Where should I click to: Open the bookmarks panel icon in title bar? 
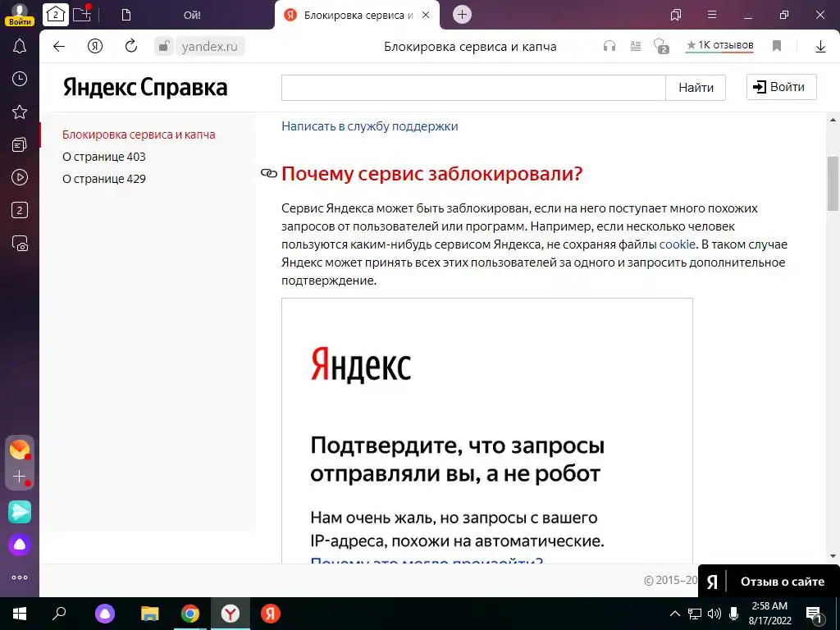click(676, 15)
